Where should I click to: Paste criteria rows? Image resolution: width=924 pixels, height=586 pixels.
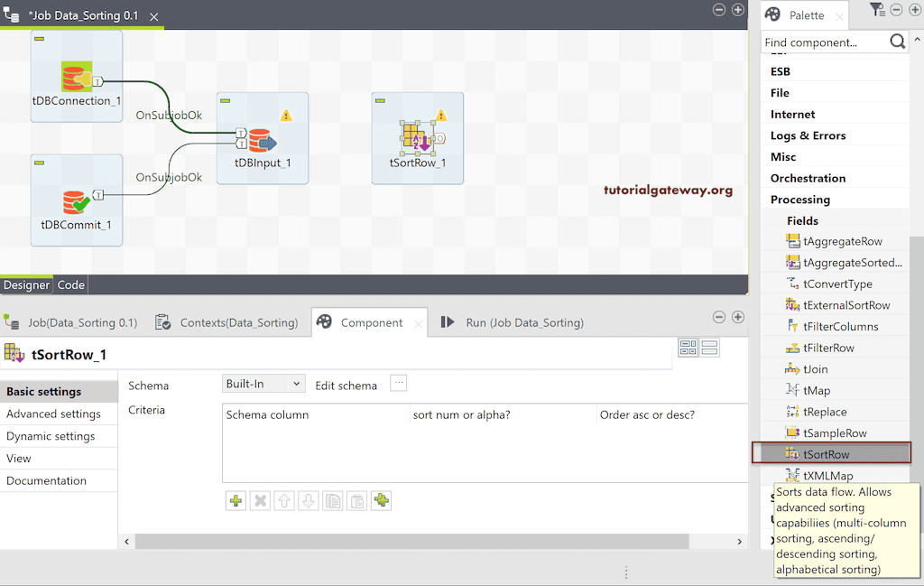(357, 501)
